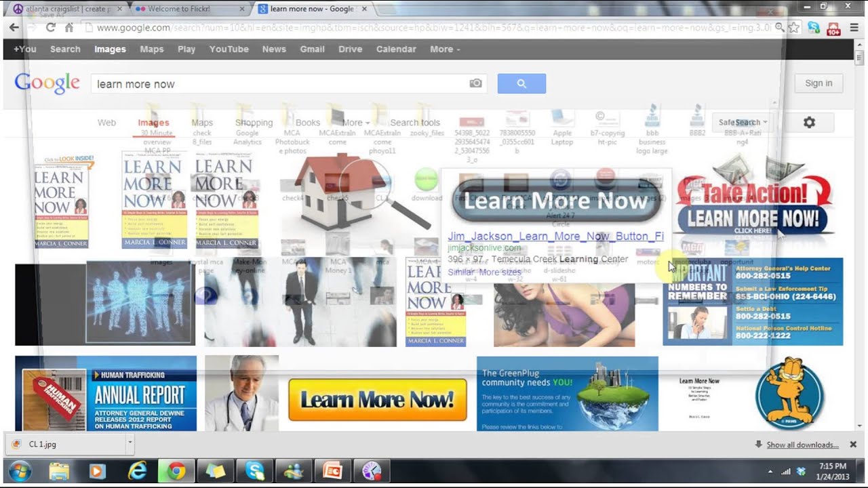Bookmark this page with the star icon
Screen dimensions: 868x488
click(x=794, y=28)
